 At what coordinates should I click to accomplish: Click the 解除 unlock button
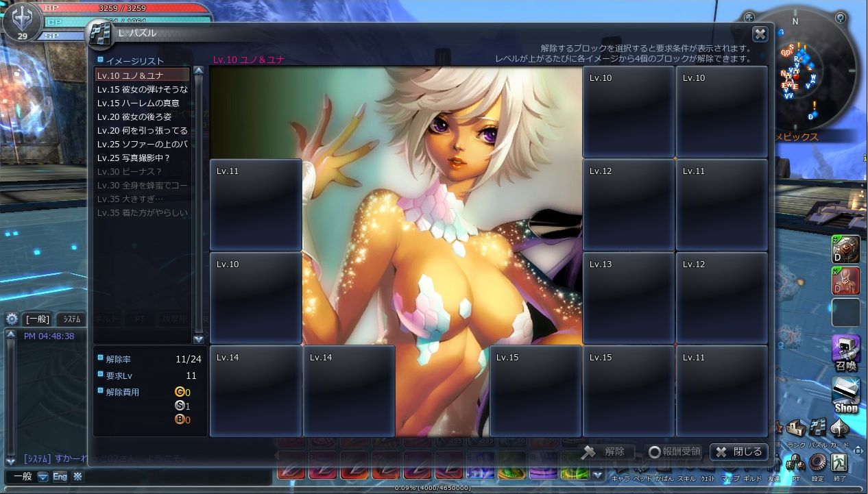coord(606,452)
